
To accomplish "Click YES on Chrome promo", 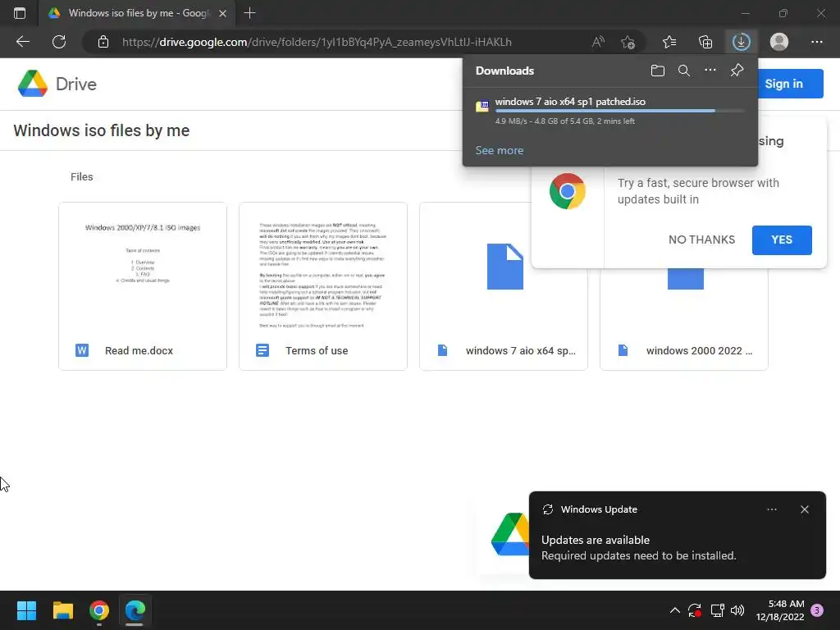I will [x=782, y=240].
